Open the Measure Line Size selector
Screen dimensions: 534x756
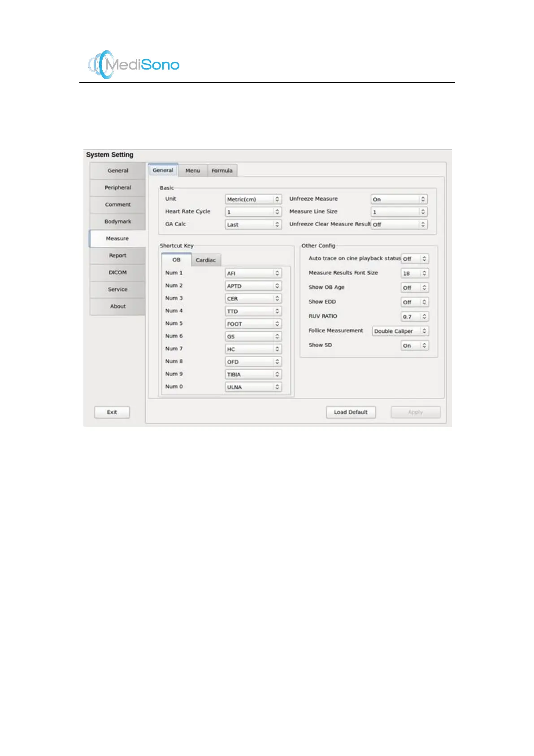(x=399, y=212)
